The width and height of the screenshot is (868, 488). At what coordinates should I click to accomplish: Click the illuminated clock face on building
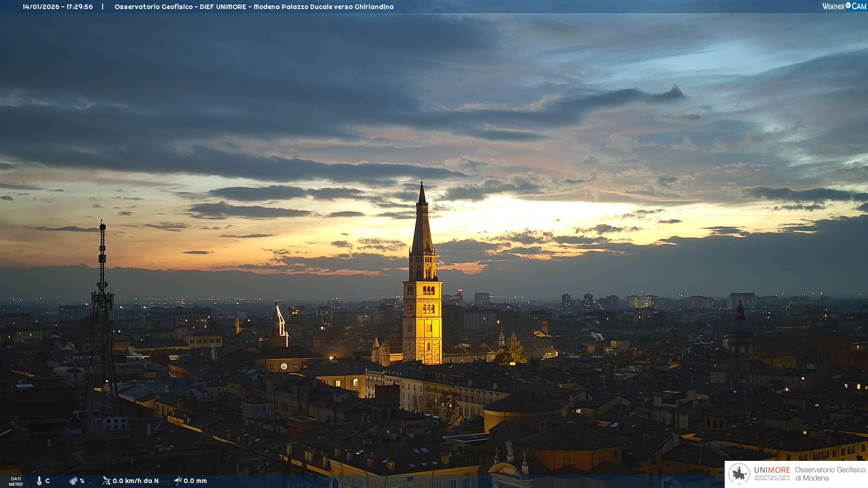(x=283, y=366)
